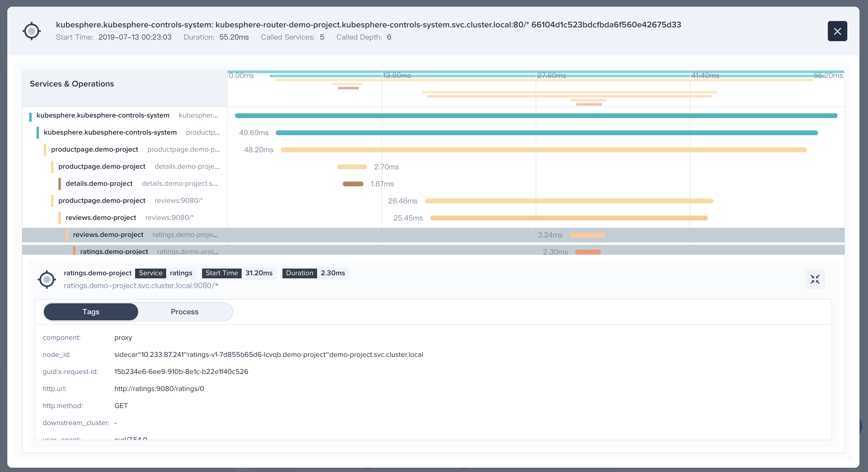Expand productpage reviews:9080/* span row
868x472 pixels.
102,201
